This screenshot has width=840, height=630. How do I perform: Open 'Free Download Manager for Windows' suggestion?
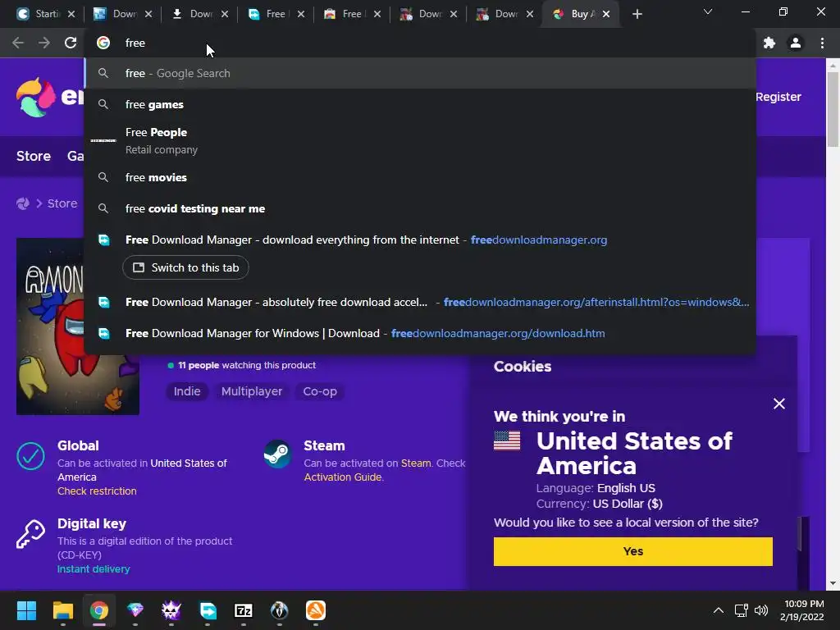(421, 333)
